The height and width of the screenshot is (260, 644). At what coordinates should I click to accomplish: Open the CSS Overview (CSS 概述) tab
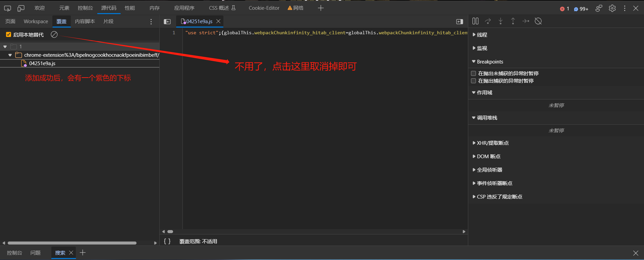(222, 8)
